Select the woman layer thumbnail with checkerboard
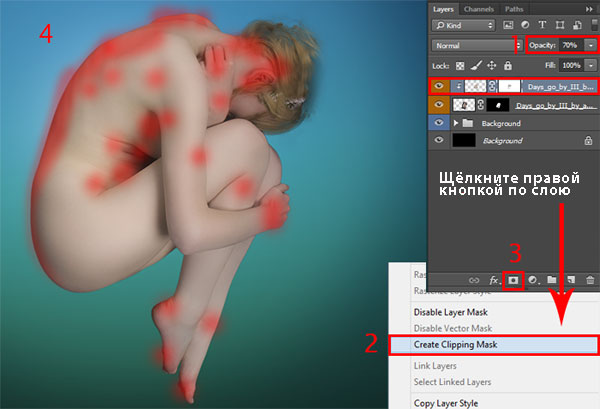Image resolution: width=600 pixels, height=409 pixels. (464, 104)
